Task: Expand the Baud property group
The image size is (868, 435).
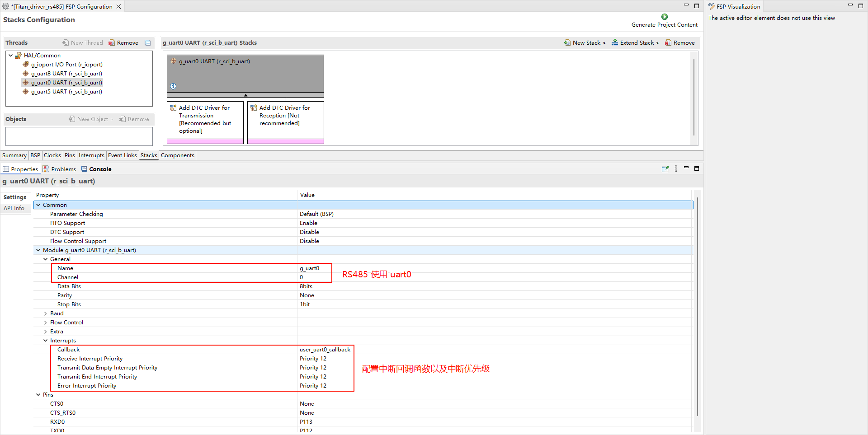Action: point(45,313)
